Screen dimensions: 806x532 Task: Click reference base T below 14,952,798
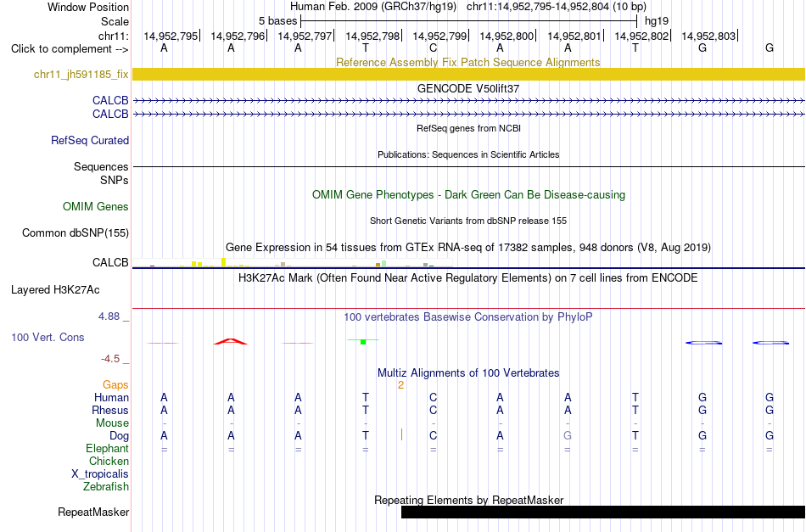(366, 48)
